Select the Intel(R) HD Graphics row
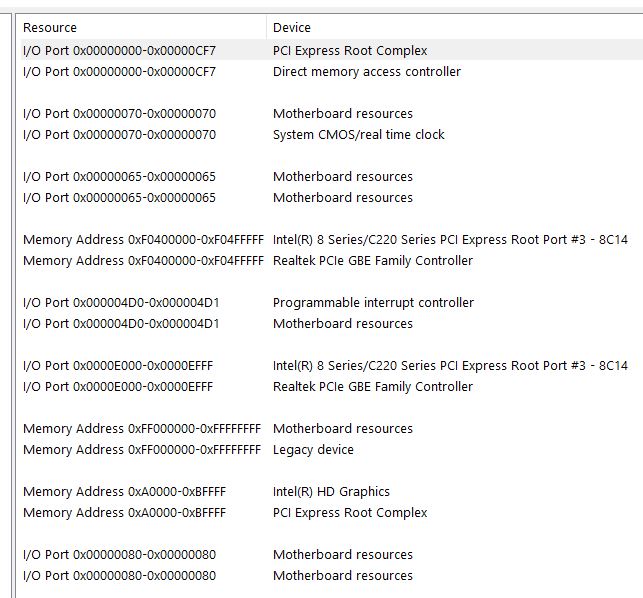Image resolution: width=643 pixels, height=598 pixels. click(332, 491)
